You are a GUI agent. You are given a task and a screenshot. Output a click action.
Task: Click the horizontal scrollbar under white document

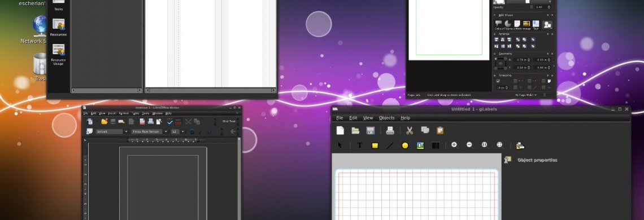[211, 90]
